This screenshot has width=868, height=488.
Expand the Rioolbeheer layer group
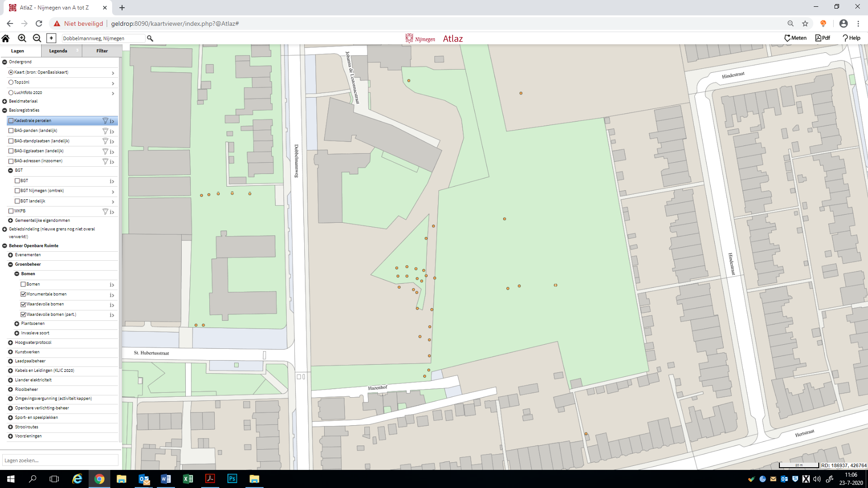(x=10, y=389)
